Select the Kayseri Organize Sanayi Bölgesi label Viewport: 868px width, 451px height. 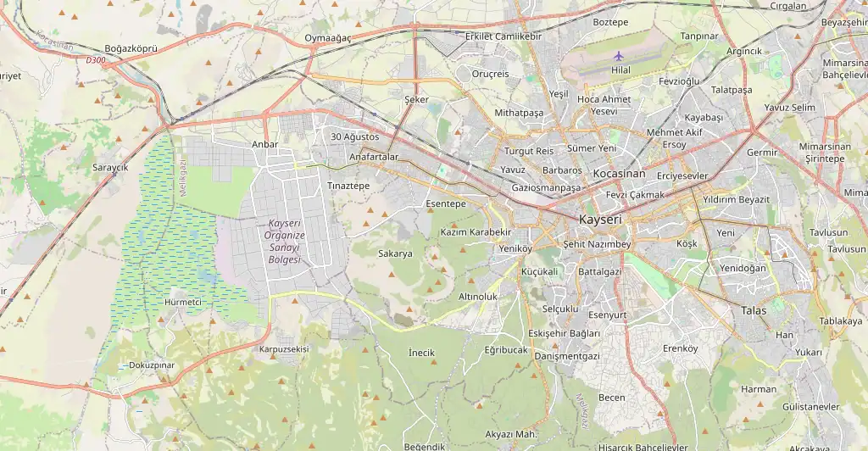[285, 242]
